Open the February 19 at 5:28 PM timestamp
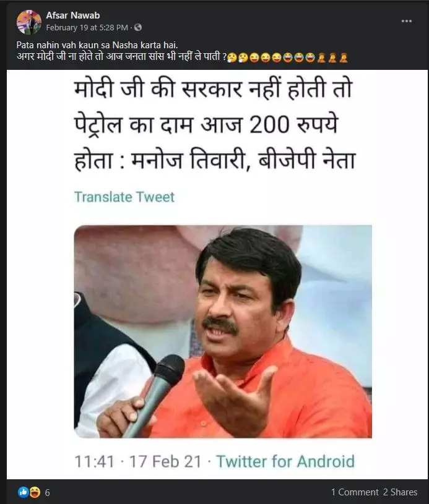429x504 pixels. (87, 28)
